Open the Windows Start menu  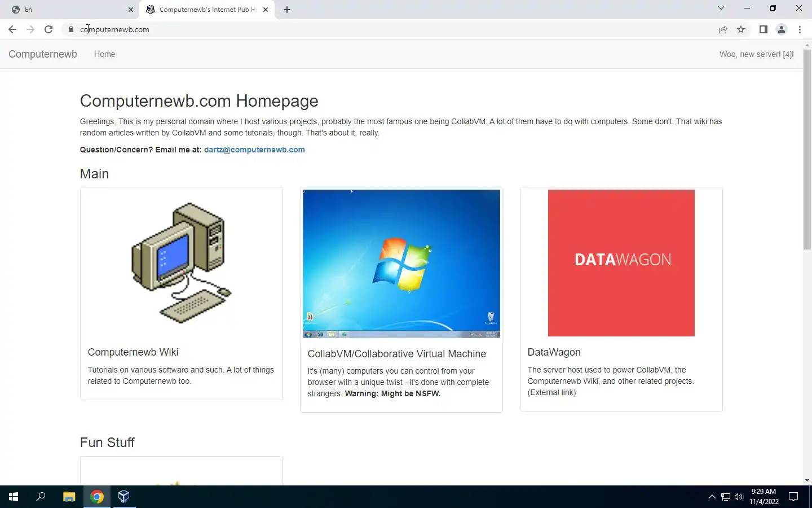coord(14,497)
